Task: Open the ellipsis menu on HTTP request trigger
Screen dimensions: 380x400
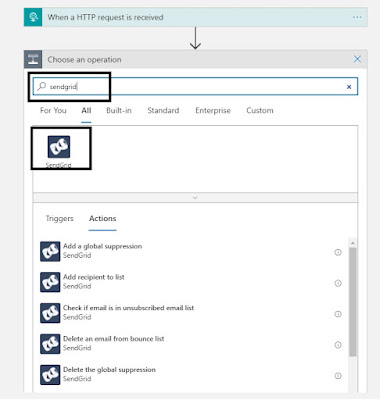Action: pos(357,17)
